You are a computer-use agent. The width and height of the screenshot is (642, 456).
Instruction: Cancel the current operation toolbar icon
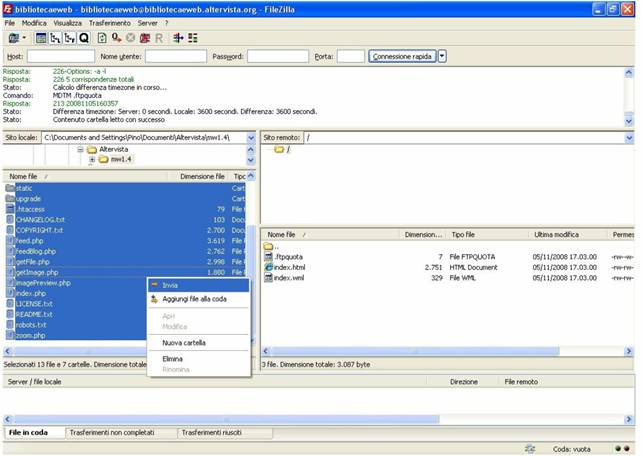pyautogui.click(x=131, y=38)
